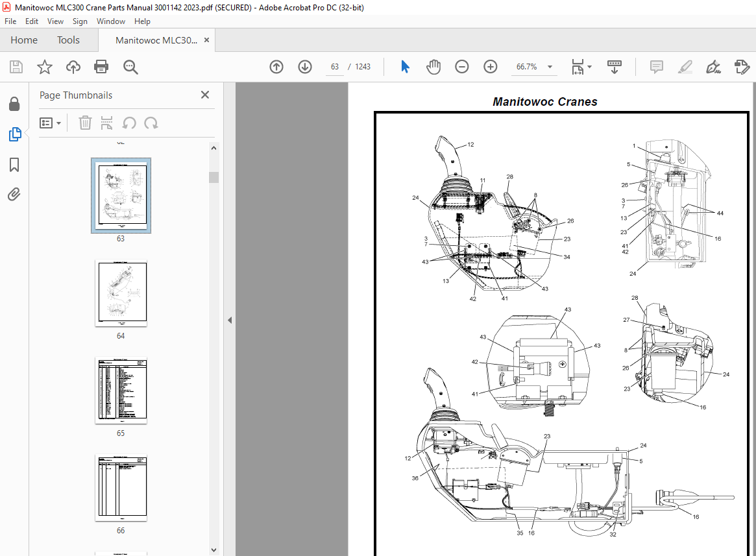The width and height of the screenshot is (756, 556).
Task: Select page 63 thumbnail
Action: (121, 195)
